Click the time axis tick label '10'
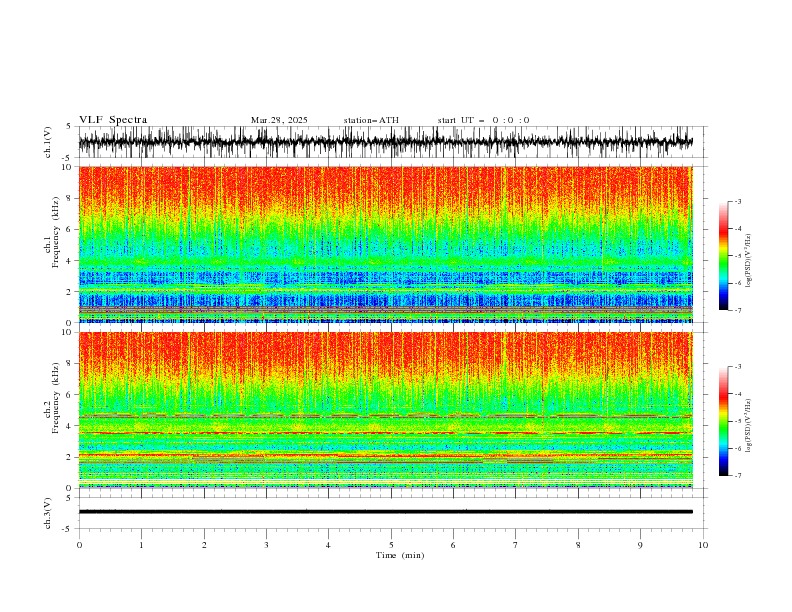The width and height of the screenshot is (792, 612). click(703, 545)
